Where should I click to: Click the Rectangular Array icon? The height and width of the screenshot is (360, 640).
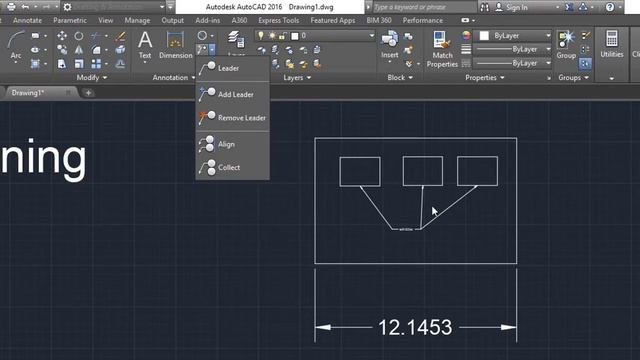tap(96, 64)
